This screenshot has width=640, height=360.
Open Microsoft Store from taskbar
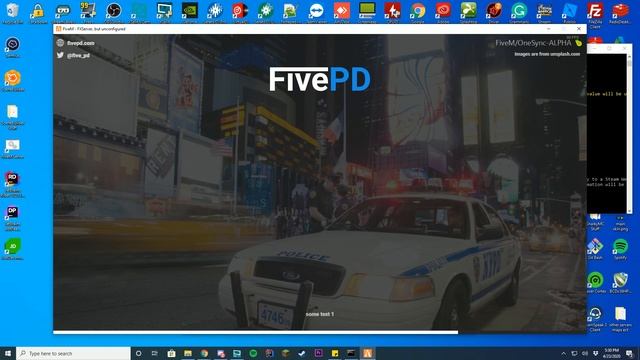pos(171,353)
